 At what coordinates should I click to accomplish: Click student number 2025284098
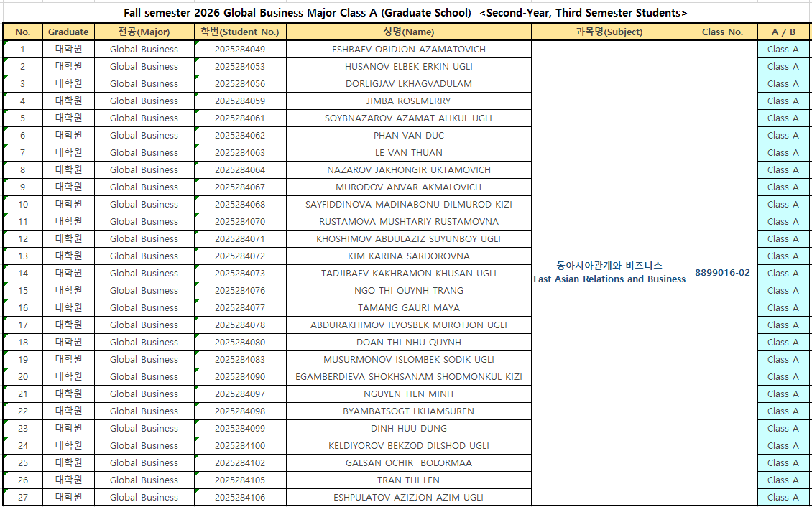pyautogui.click(x=240, y=411)
